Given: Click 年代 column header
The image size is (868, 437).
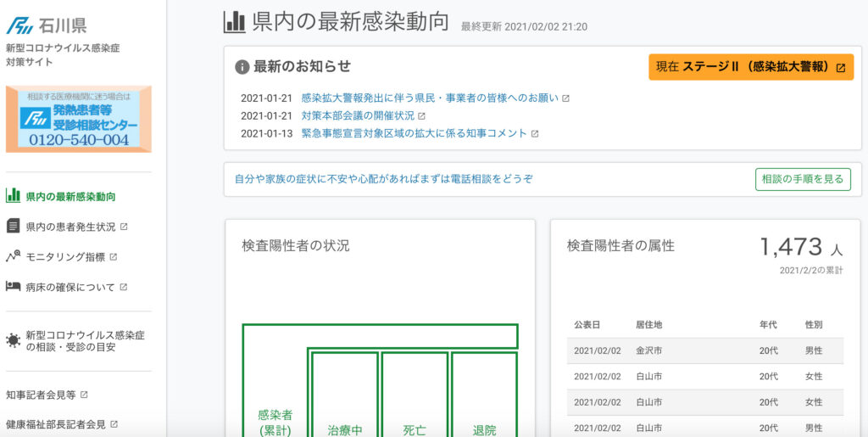Looking at the screenshot, I should (x=768, y=324).
